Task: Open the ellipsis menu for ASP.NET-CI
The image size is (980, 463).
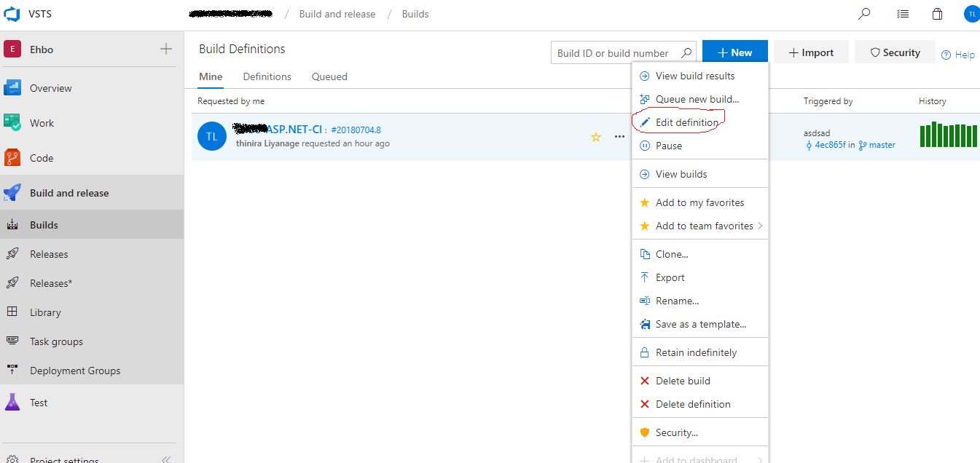Action: 619,137
